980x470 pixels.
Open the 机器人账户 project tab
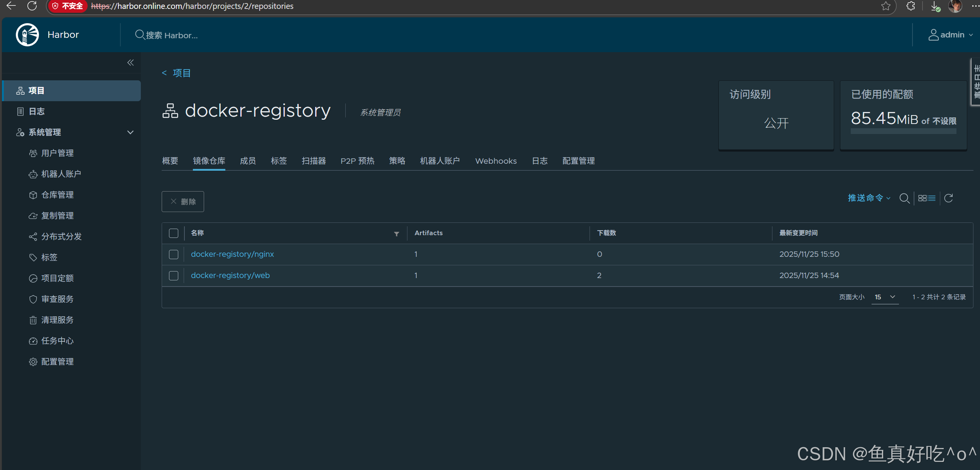(x=440, y=161)
